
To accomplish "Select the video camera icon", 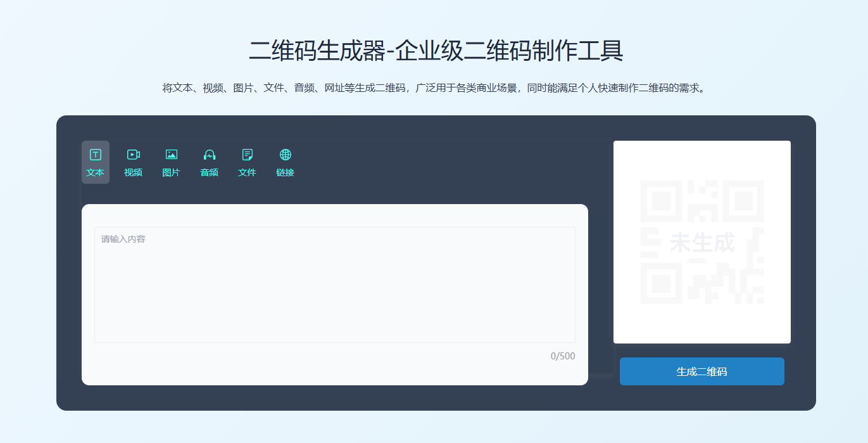I will pyautogui.click(x=134, y=155).
